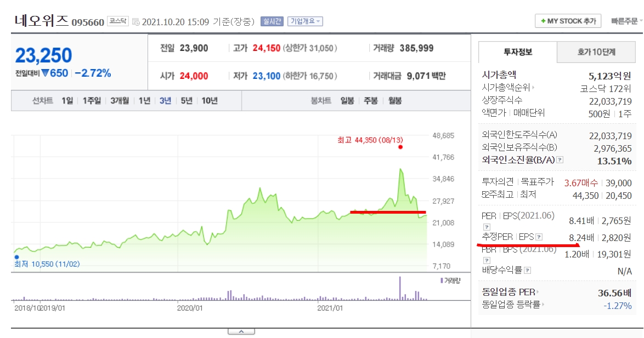Screen dimensions: 644x338
Task: Click the investment opinion 3.67매수
Action: click(581, 183)
